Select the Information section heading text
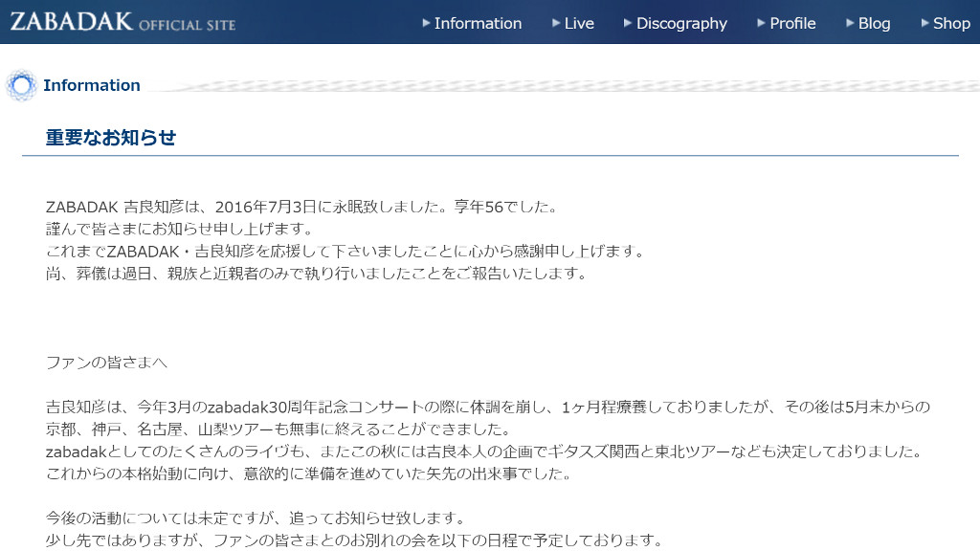Viewport: 980px width, 551px height. [x=92, y=85]
